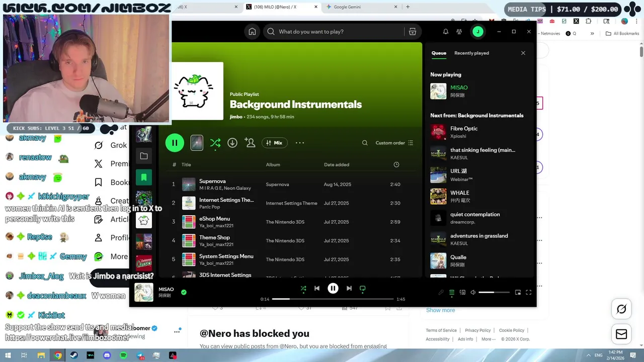This screenshot has height=362, width=644.
Task: Expand the bookmarks overflow chevron in Chrome
Action: pyautogui.click(x=592, y=34)
